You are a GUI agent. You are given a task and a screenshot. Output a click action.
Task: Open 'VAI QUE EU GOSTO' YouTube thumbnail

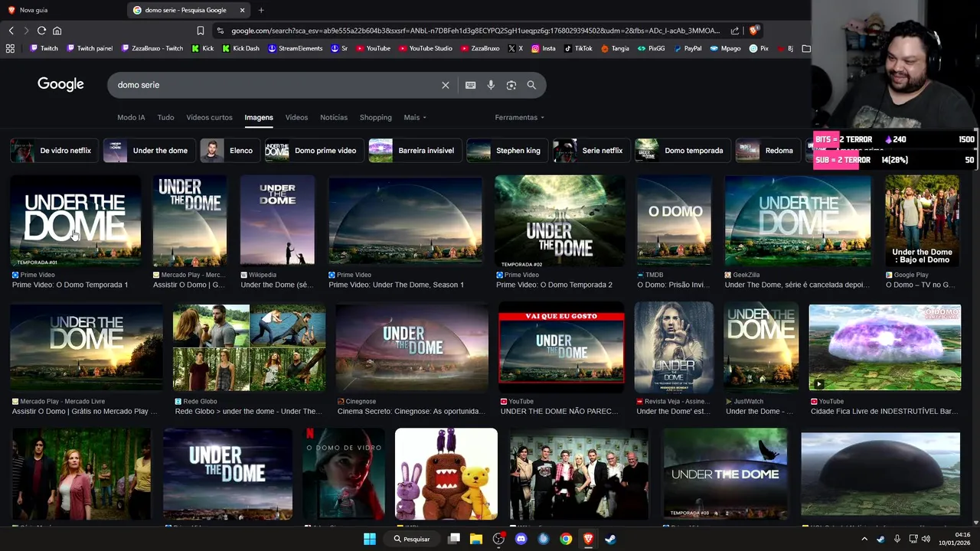pos(561,347)
